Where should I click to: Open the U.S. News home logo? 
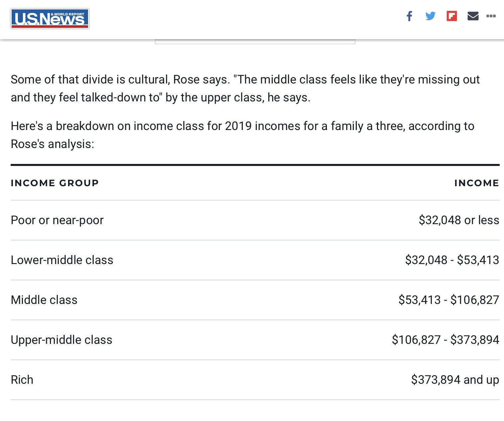point(50,19)
